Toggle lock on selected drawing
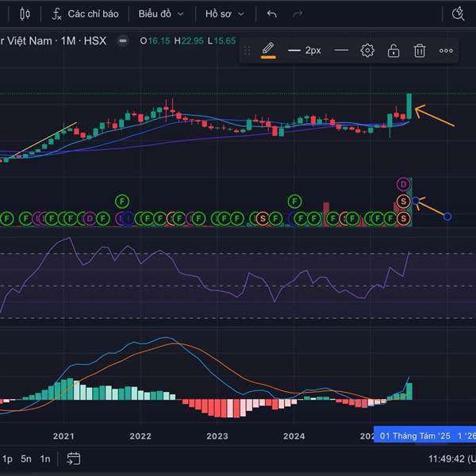The height and width of the screenshot is (476, 476). coord(393,51)
